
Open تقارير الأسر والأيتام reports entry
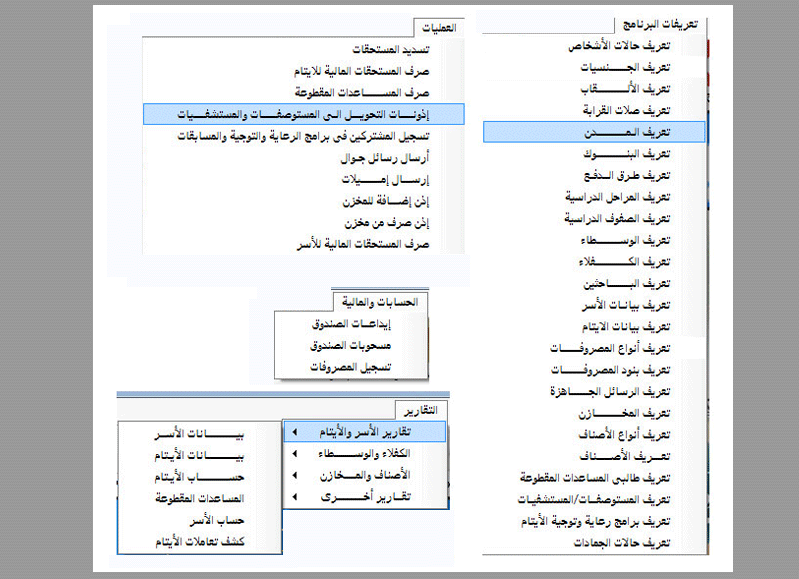(365, 432)
